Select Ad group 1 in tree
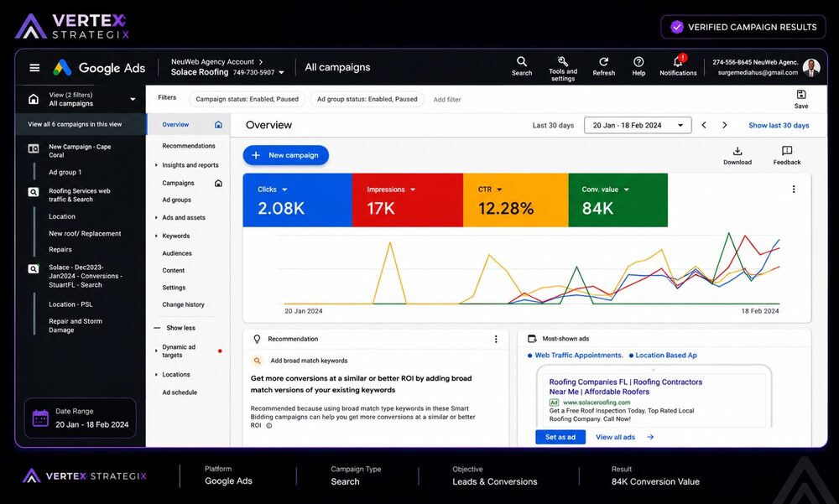The height and width of the screenshot is (504, 839). 65,172
